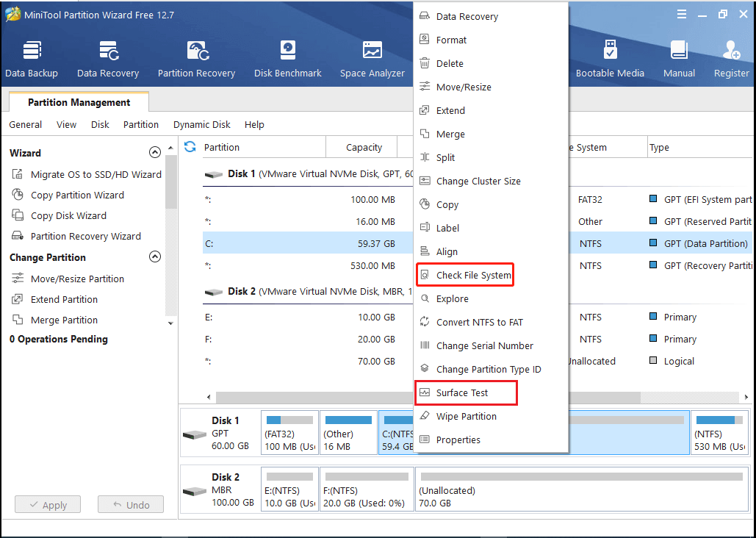
Task: Click Extend Partition in sidebar
Action: 64,300
